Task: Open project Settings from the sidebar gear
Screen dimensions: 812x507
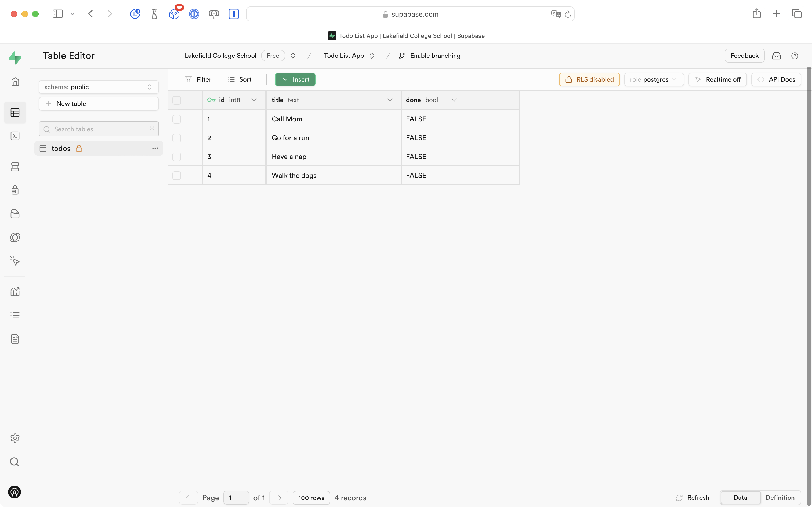Action: (x=15, y=438)
